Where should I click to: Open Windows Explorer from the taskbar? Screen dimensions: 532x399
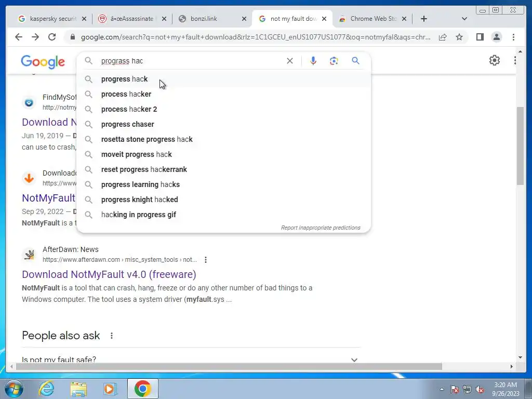78,389
